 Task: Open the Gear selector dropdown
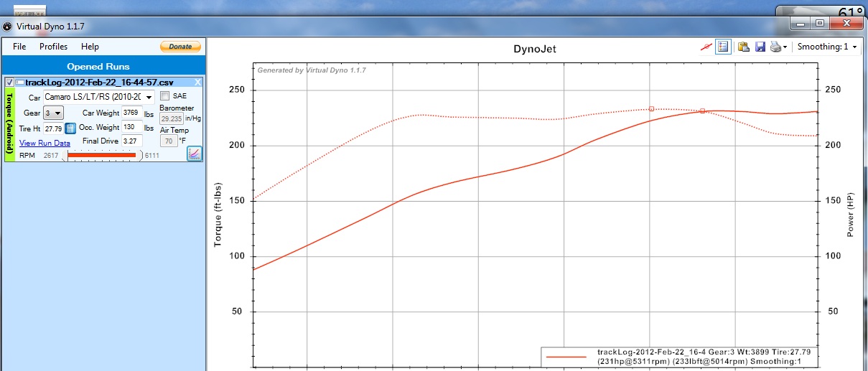click(54, 113)
